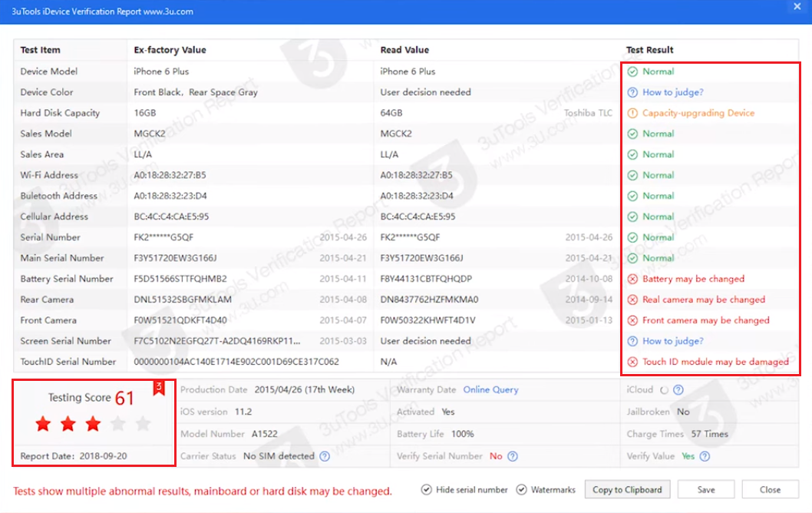This screenshot has width=812, height=513.
Task: Click the Real camera may be changed error icon
Action: (x=632, y=300)
